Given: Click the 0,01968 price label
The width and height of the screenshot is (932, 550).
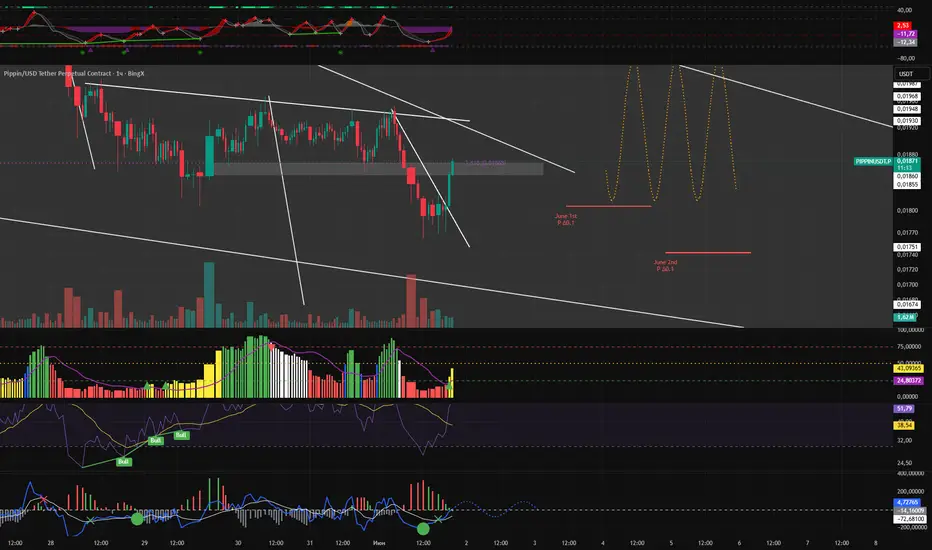Looking at the screenshot, I should [907, 96].
